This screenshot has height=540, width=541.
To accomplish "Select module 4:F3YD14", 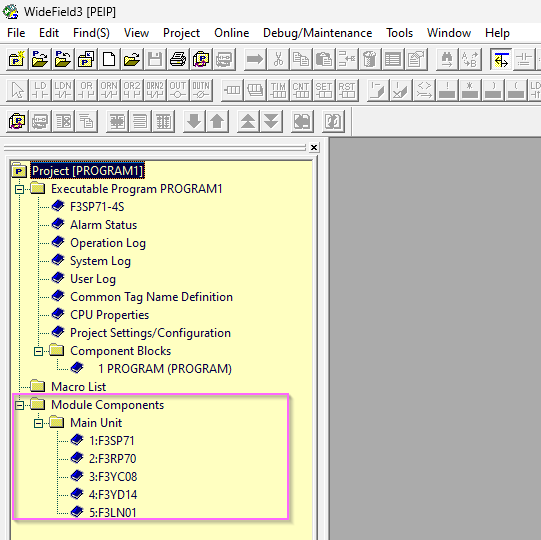I will [x=113, y=495].
